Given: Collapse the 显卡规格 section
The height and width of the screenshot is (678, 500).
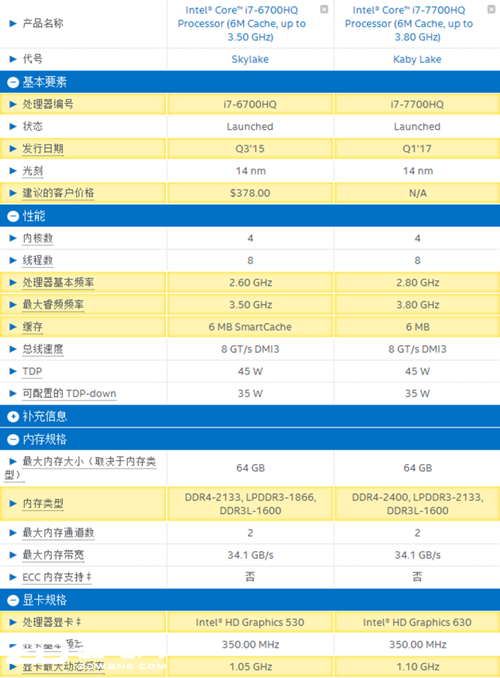Looking at the screenshot, I should tap(13, 600).
